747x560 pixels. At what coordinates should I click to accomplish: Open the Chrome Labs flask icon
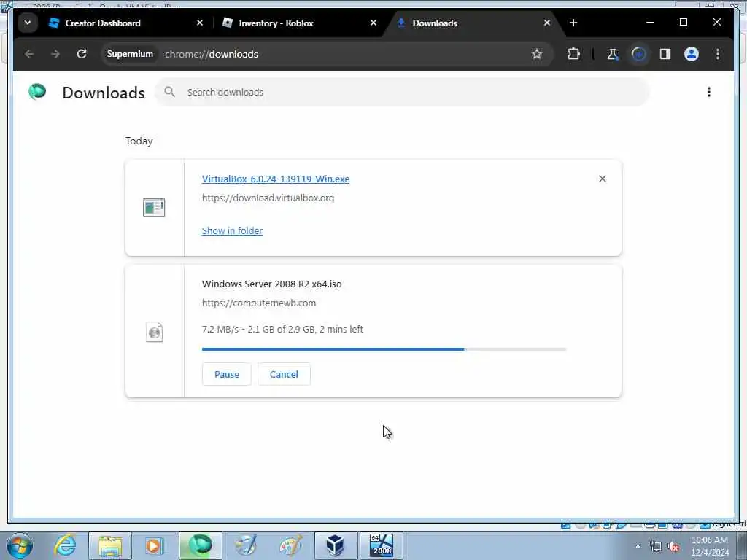click(612, 54)
